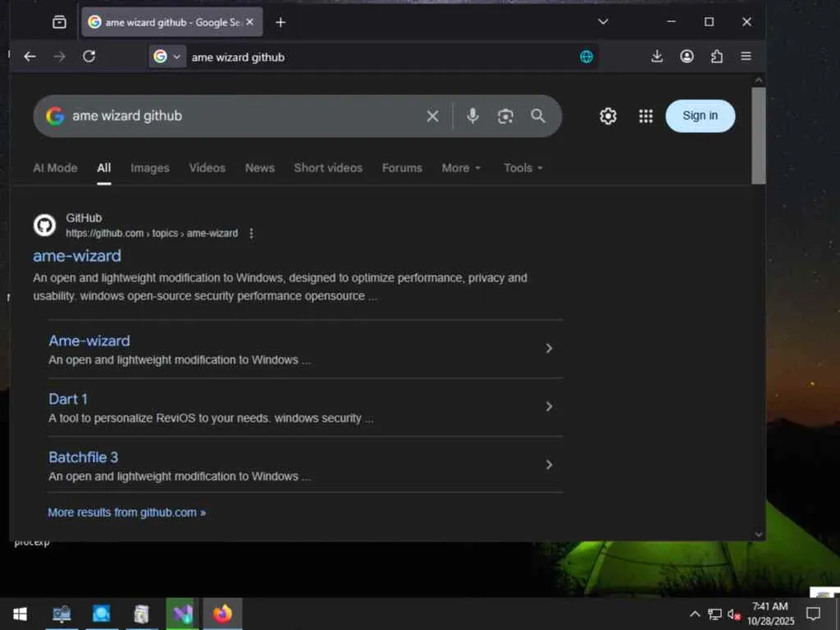Open the browser hamburger menu
This screenshot has width=840, height=630.
[746, 57]
